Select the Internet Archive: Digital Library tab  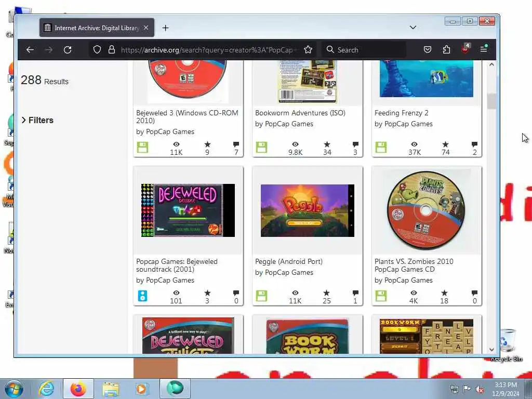click(x=97, y=28)
